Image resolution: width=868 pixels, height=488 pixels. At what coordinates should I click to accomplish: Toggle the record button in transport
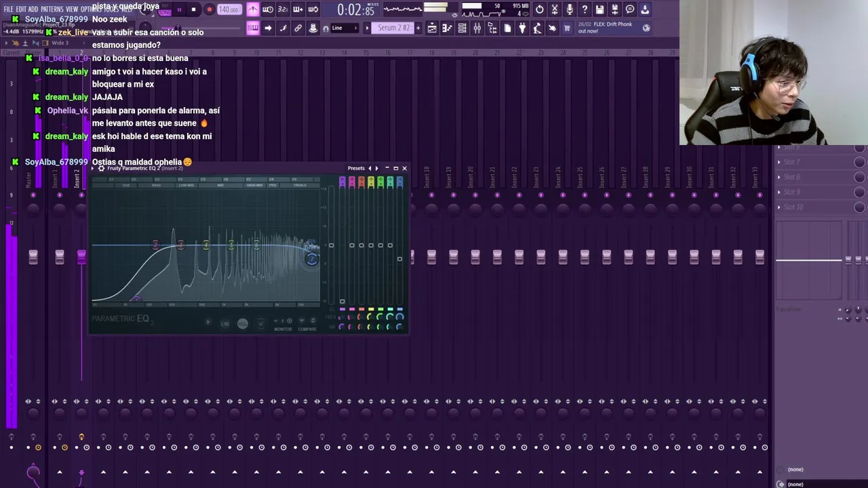coord(209,9)
